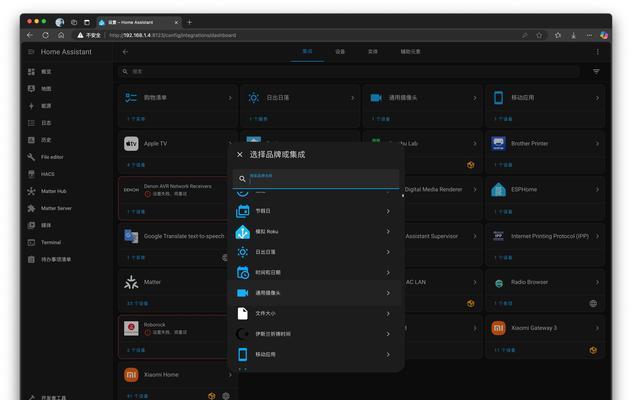Open the service link on Radio Browser card
This screenshot has height=400, width=632.
click(x=503, y=304)
